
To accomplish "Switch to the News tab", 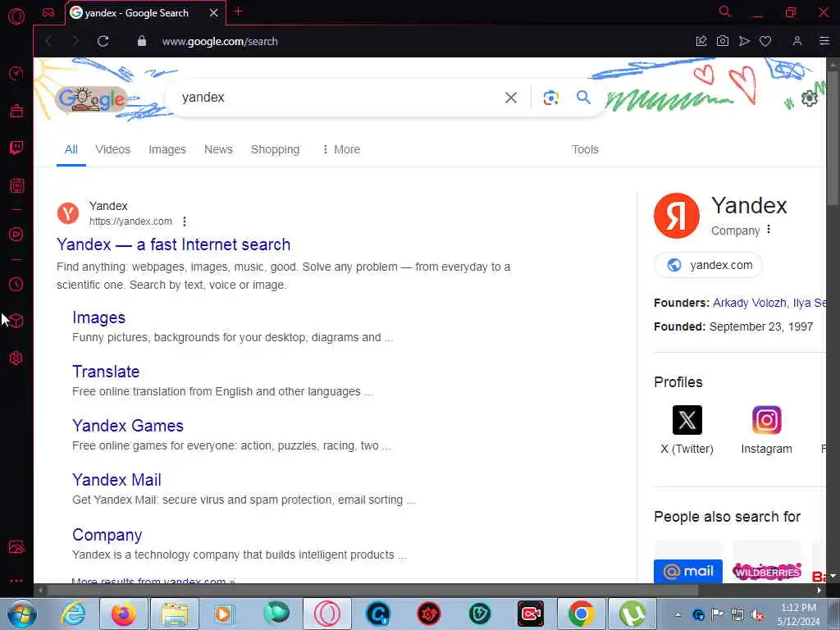I will tap(218, 149).
